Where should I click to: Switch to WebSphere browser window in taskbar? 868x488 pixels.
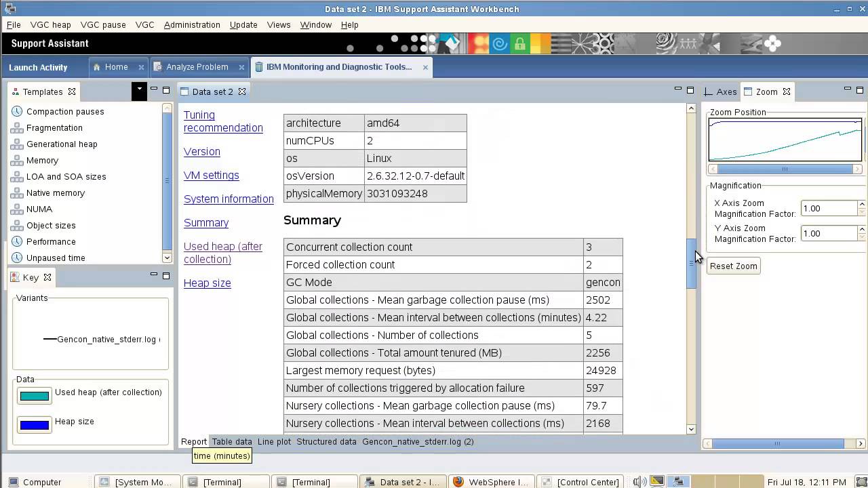491,482
